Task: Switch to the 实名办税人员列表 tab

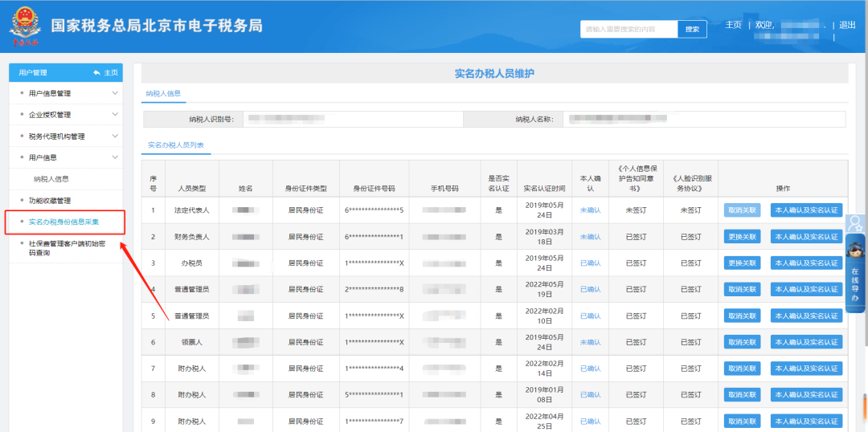Action: tap(175, 145)
